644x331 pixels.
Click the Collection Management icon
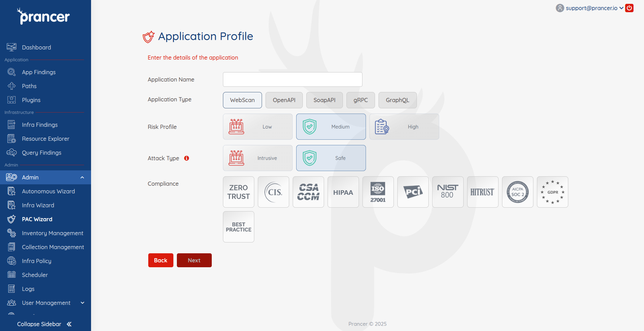[x=12, y=247]
